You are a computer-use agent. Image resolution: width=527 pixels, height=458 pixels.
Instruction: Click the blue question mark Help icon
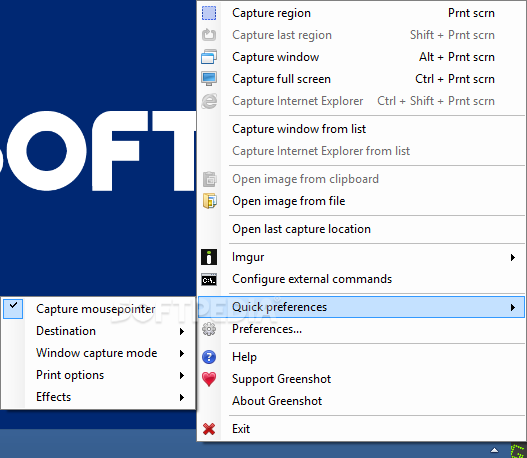tap(209, 357)
